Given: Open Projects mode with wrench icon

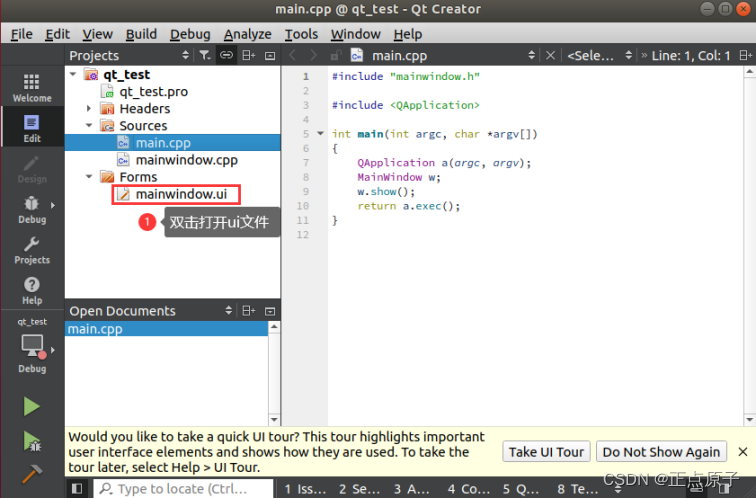Looking at the screenshot, I should tap(32, 250).
